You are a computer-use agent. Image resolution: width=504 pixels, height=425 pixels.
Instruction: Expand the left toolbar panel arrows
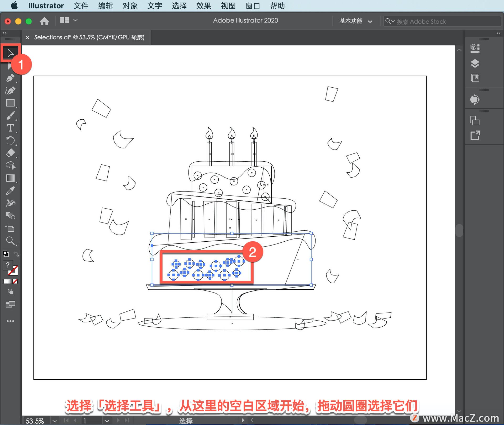click(4, 33)
